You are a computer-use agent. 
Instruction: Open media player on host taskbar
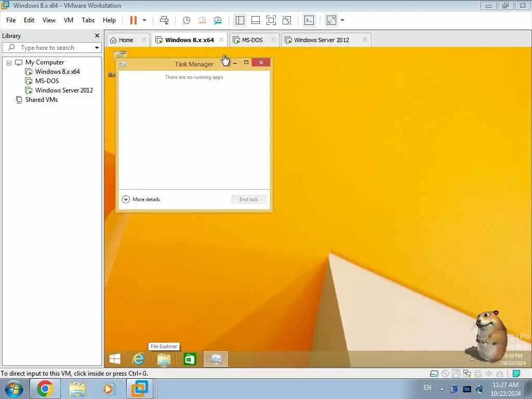point(109,389)
